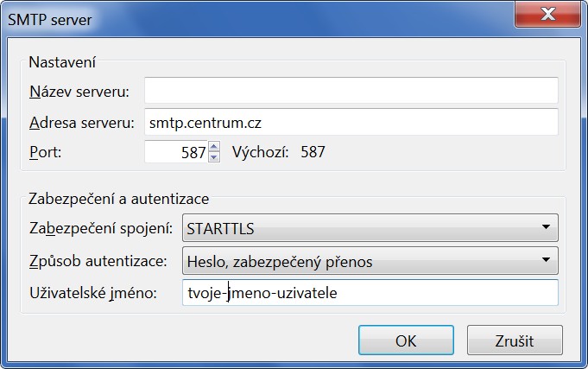Click the "Port:" label
Image resolution: width=588 pixels, height=369 pixels.
(x=47, y=153)
